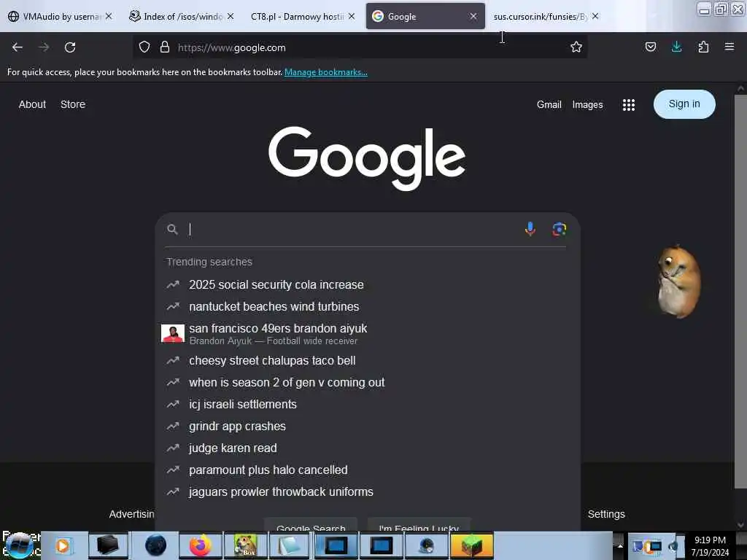Open the extensions puzzle icon

703,47
